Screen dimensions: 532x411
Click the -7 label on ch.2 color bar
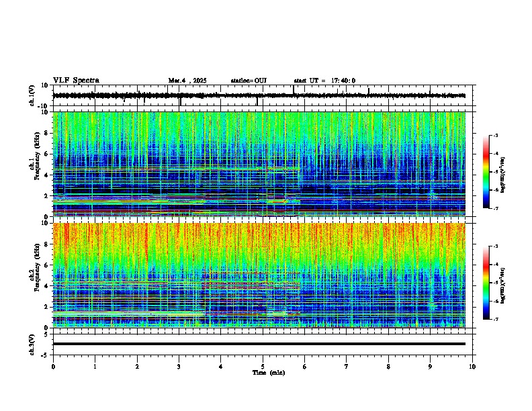pyautogui.click(x=495, y=319)
